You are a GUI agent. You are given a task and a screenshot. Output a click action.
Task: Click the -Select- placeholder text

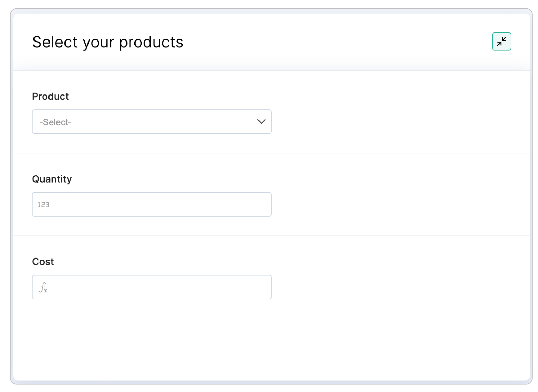[55, 122]
